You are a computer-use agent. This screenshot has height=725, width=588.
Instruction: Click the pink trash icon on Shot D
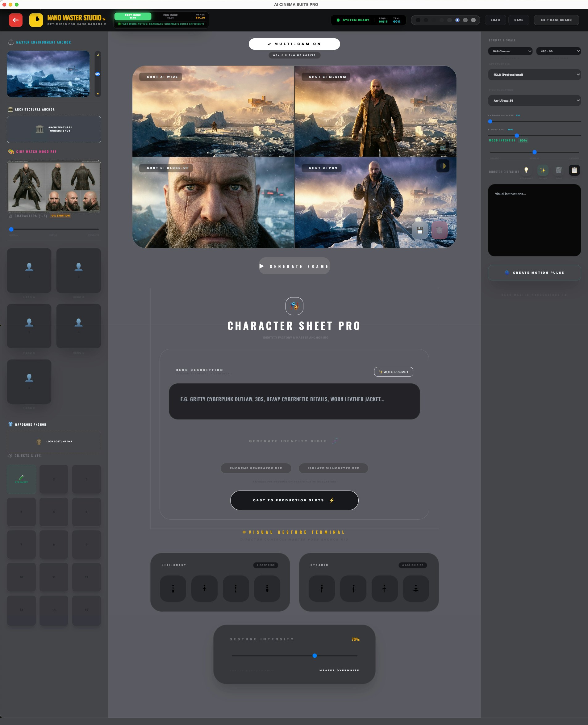[x=439, y=230]
